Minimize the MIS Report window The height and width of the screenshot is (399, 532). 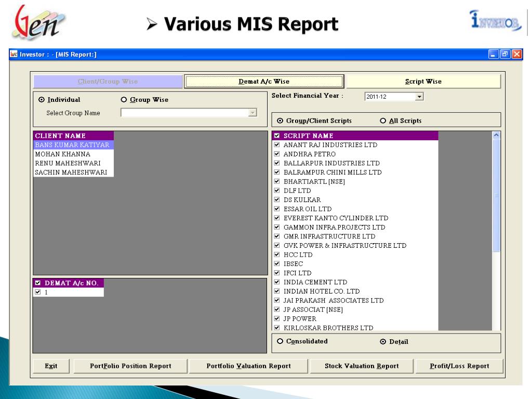click(x=494, y=54)
